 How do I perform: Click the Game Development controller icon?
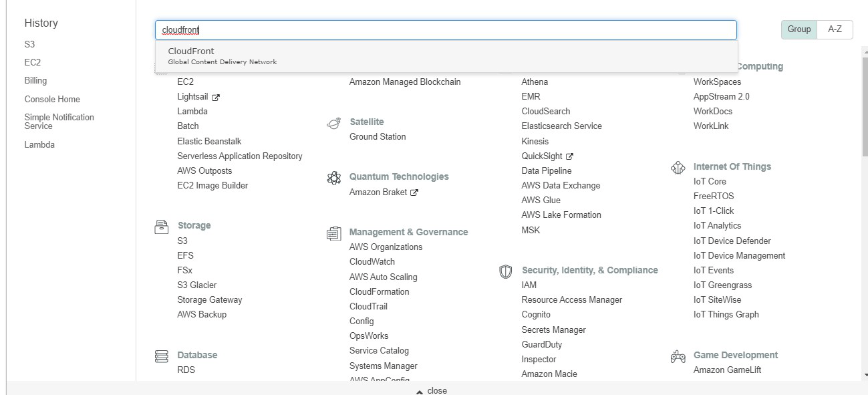(678, 356)
